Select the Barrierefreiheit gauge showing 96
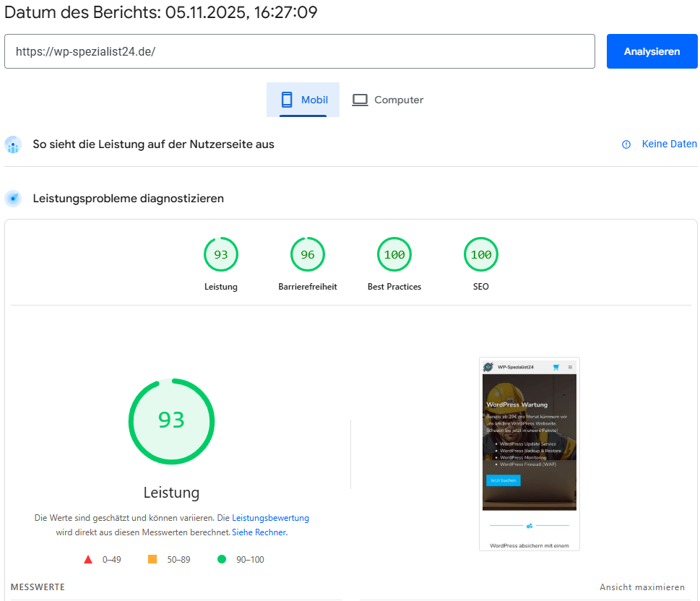700x601 pixels. [x=307, y=254]
